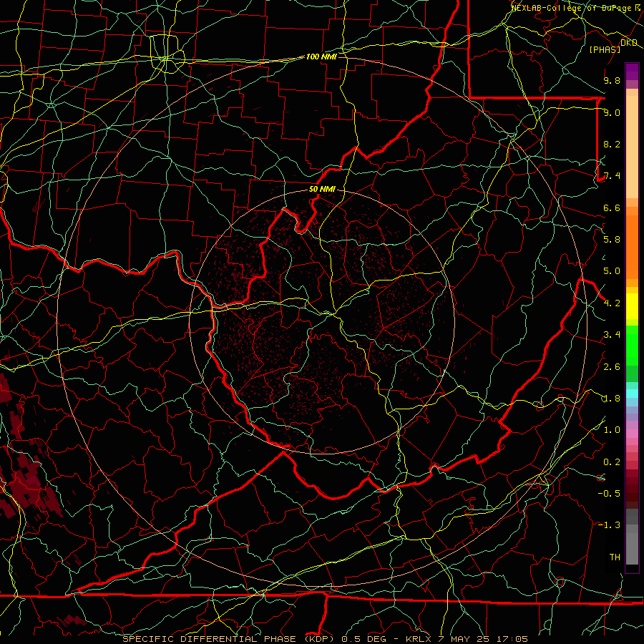Select the orange legend color band
The height and width of the screenshot is (644, 644).
pos(632,246)
